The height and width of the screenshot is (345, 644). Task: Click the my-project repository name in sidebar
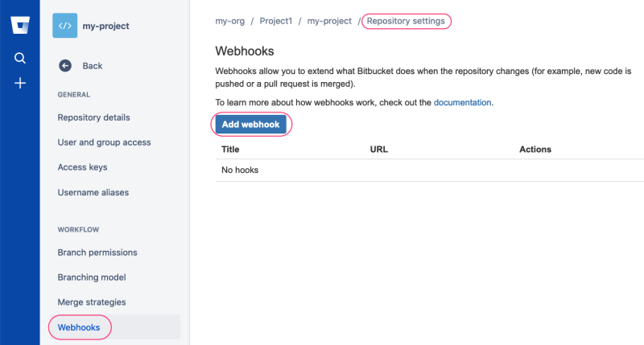105,26
